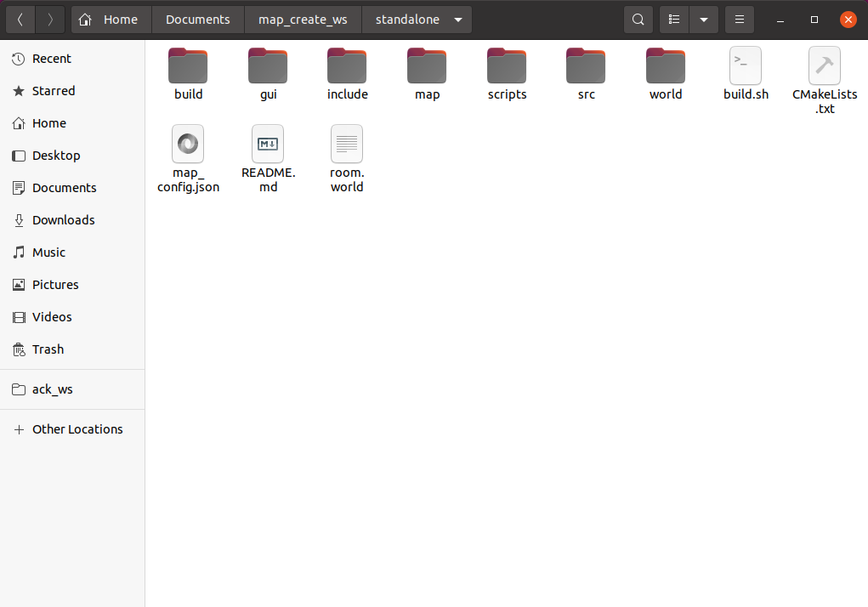Navigate to map_create_ws breadcrumb
868x607 pixels.
tap(303, 20)
